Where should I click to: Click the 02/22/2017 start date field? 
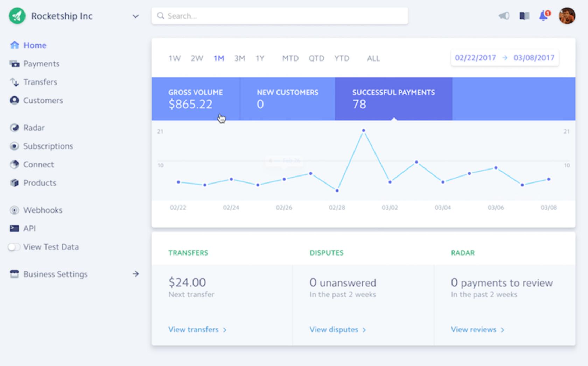coord(476,58)
